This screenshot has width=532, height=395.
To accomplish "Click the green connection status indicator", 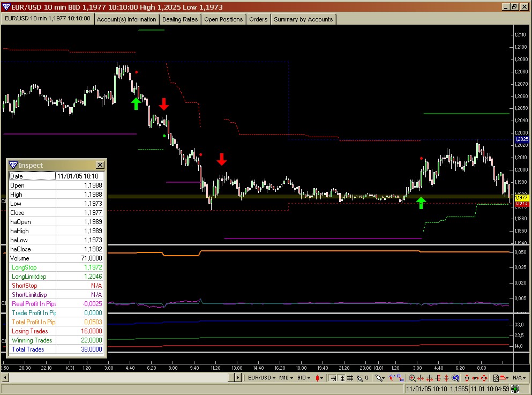I will tap(515, 389).
